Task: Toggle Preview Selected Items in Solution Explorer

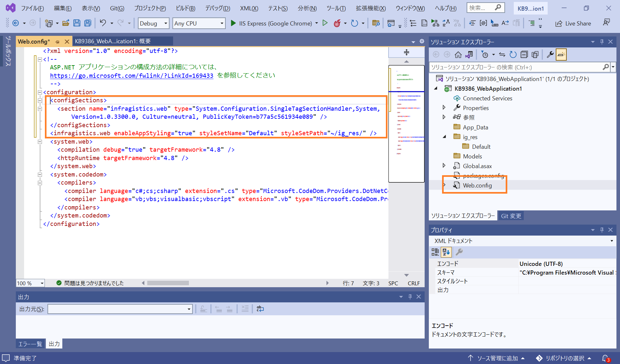Action: click(x=561, y=54)
